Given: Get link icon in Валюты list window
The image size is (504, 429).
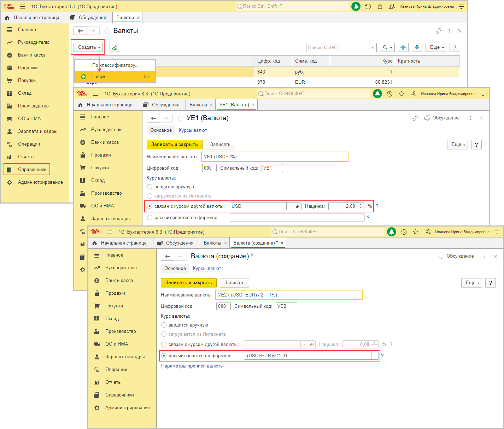Looking at the screenshot, I should click(438, 31).
